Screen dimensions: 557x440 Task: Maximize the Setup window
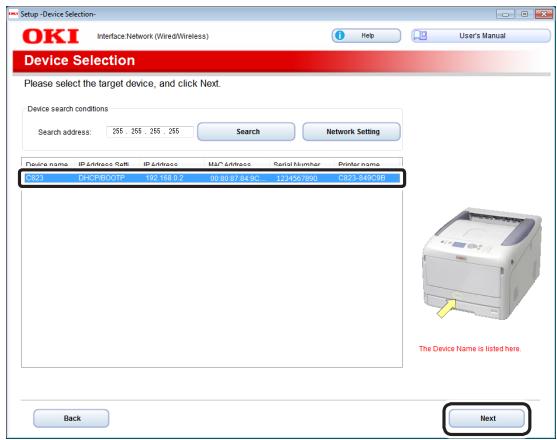click(x=524, y=14)
